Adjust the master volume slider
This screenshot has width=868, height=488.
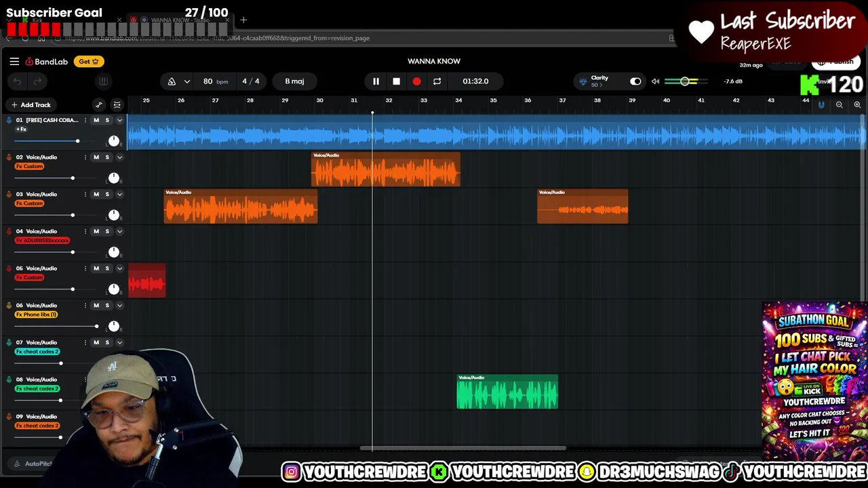[x=685, y=81]
